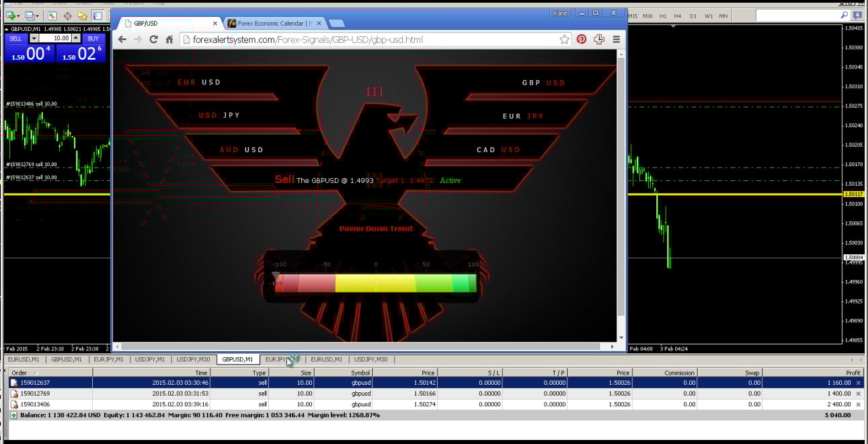Click the CAD USD pair link
868x444 pixels.
pyautogui.click(x=498, y=149)
